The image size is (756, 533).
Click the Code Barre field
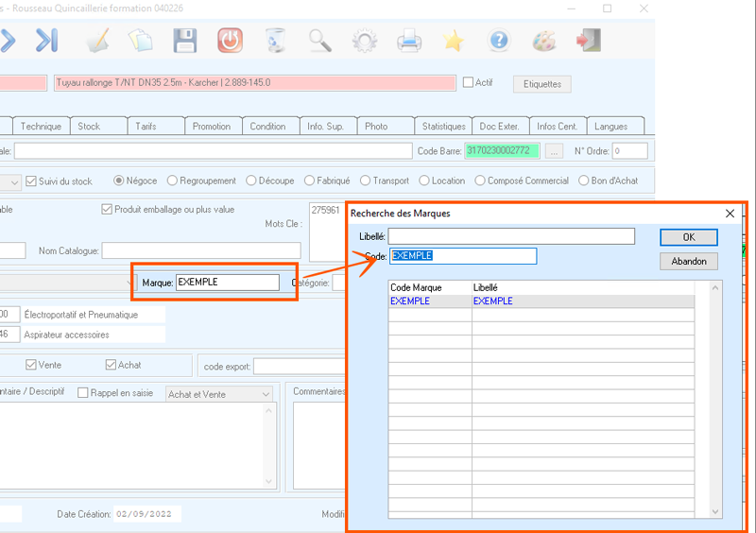click(x=502, y=151)
